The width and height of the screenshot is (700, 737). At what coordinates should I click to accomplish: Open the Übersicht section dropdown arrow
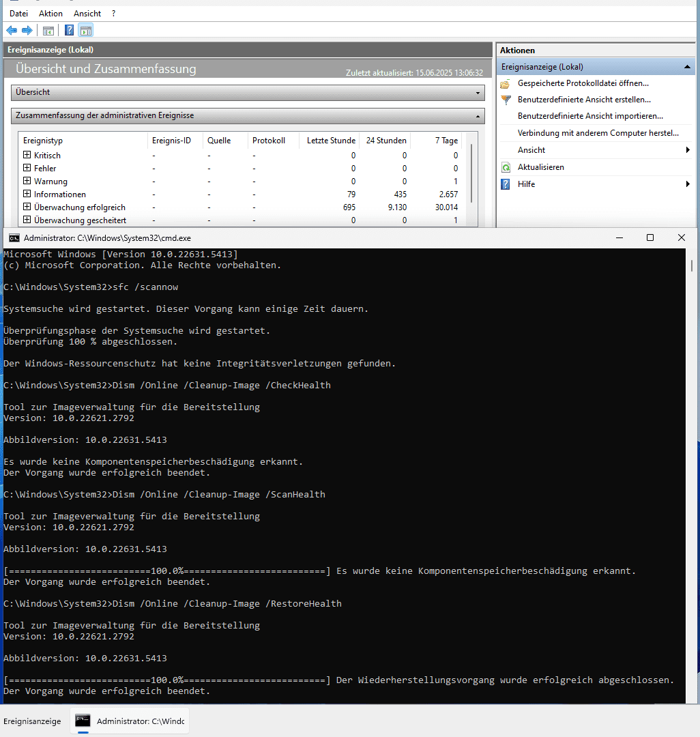(x=478, y=93)
